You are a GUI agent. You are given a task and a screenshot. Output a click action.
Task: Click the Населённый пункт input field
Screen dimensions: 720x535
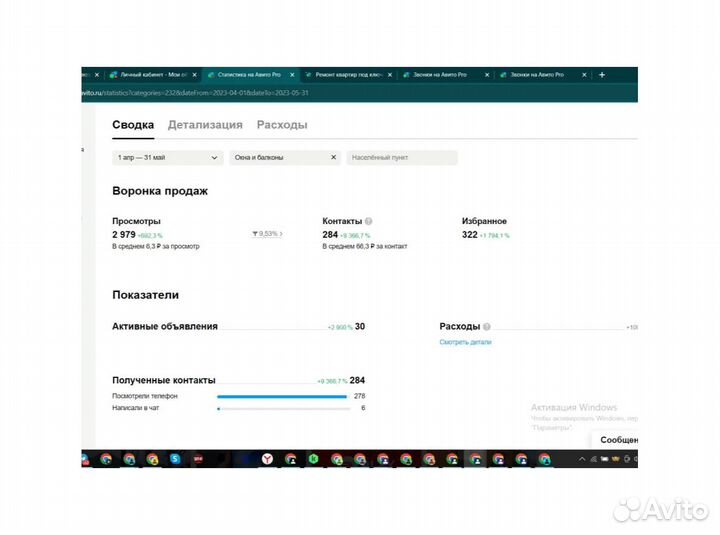pyautogui.click(x=401, y=158)
